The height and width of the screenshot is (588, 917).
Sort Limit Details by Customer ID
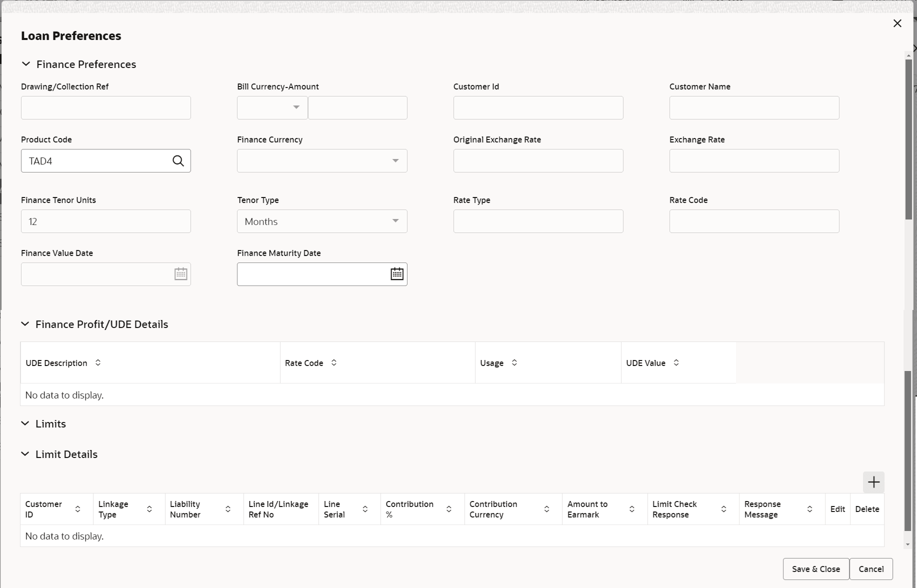[x=77, y=509]
